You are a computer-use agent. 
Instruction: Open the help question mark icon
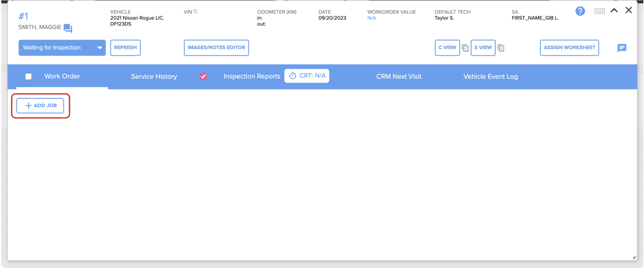pyautogui.click(x=580, y=11)
